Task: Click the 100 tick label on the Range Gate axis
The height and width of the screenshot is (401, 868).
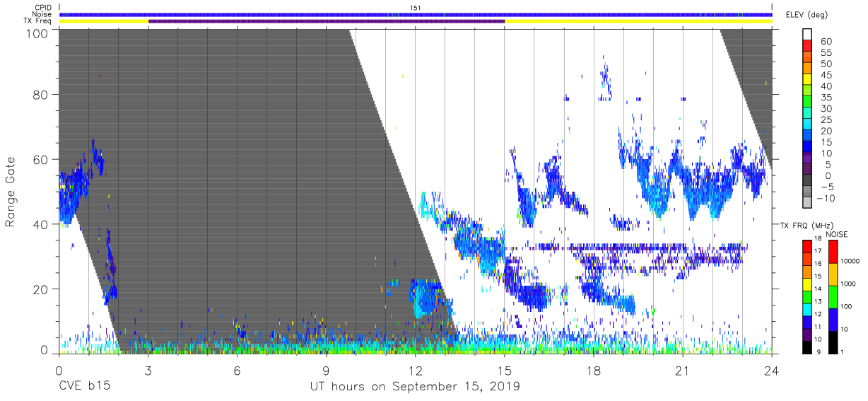Action: pyautogui.click(x=38, y=33)
